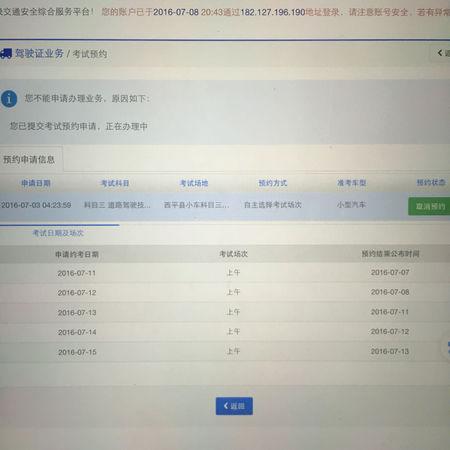Viewport: 450px width, 450px height.
Task: Select the 考试日期及场次 tab
Action: [x=58, y=233]
